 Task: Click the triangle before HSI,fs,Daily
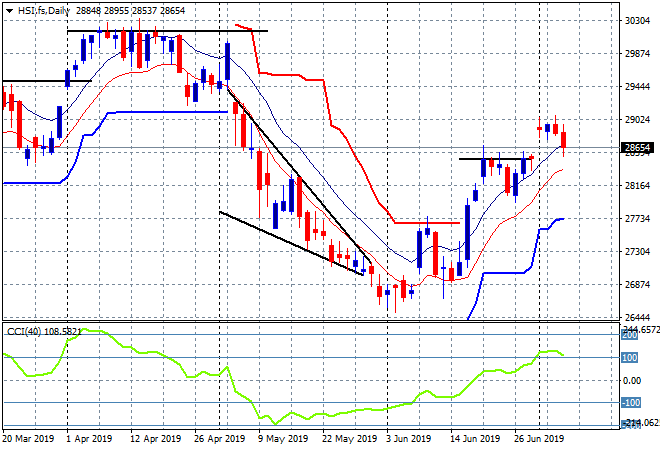9,11
